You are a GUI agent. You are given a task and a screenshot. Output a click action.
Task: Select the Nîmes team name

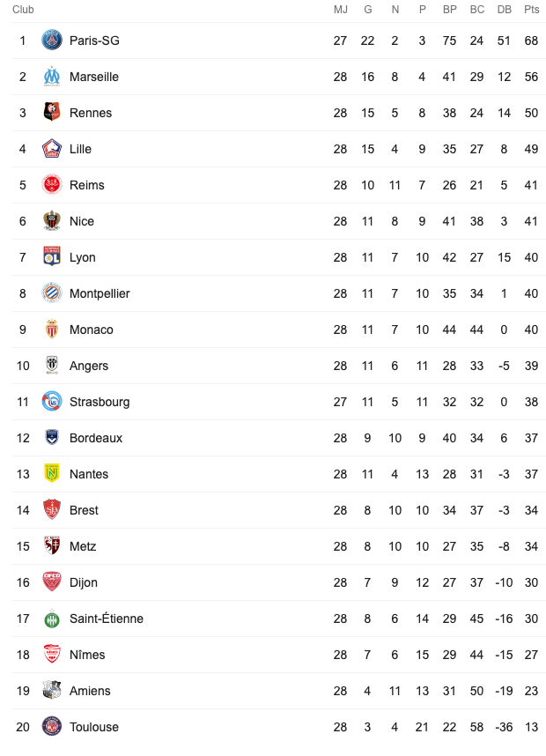pyautogui.click(x=87, y=656)
